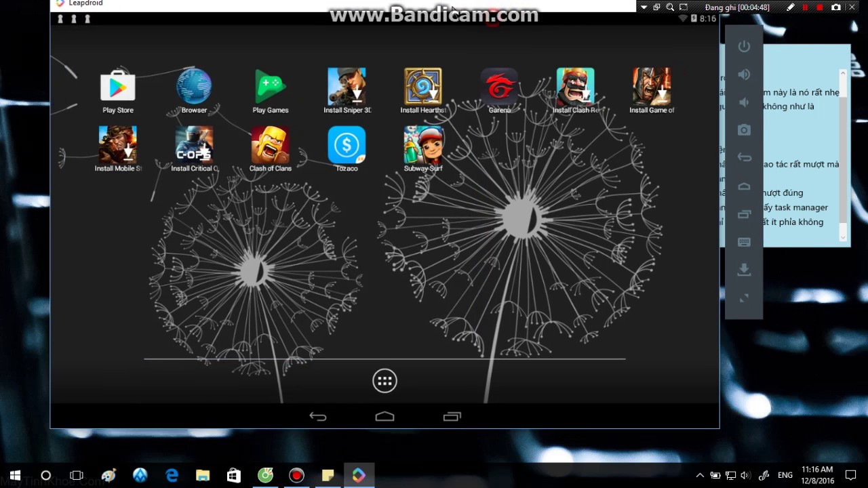Switch to Bandicam in taskbar
This screenshot has width=868, height=488.
coord(296,475)
